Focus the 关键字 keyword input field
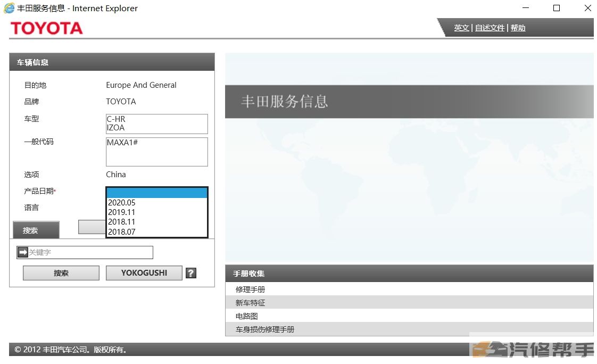Screen dimensions: 597x364 point(90,252)
